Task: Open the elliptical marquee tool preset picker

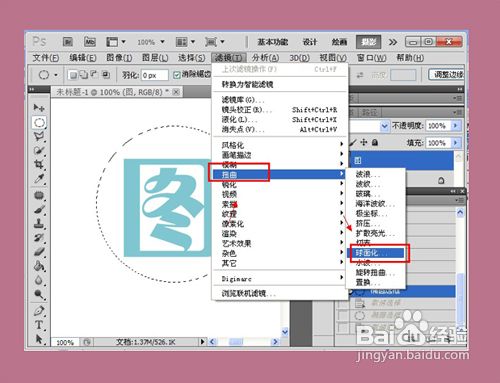Action: 56,75
